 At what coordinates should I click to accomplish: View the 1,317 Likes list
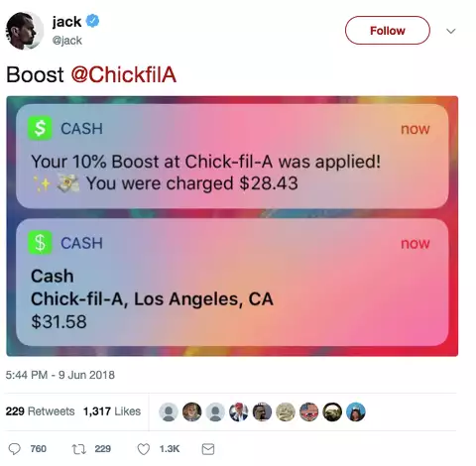(x=112, y=411)
